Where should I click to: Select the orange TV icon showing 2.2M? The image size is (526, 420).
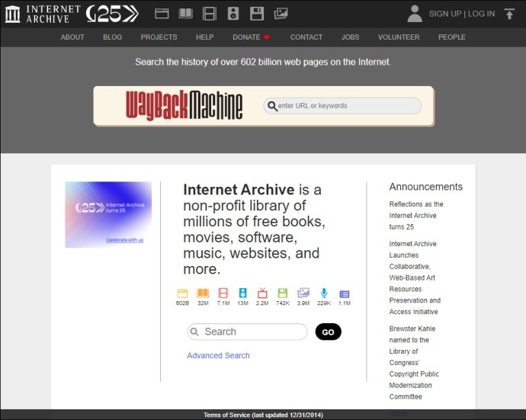[x=263, y=293]
